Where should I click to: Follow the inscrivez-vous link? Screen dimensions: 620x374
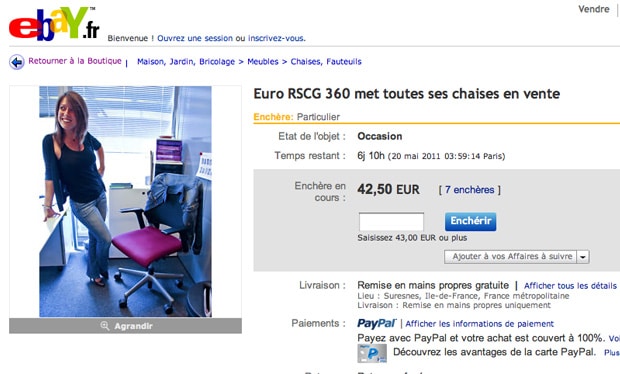(x=276, y=38)
